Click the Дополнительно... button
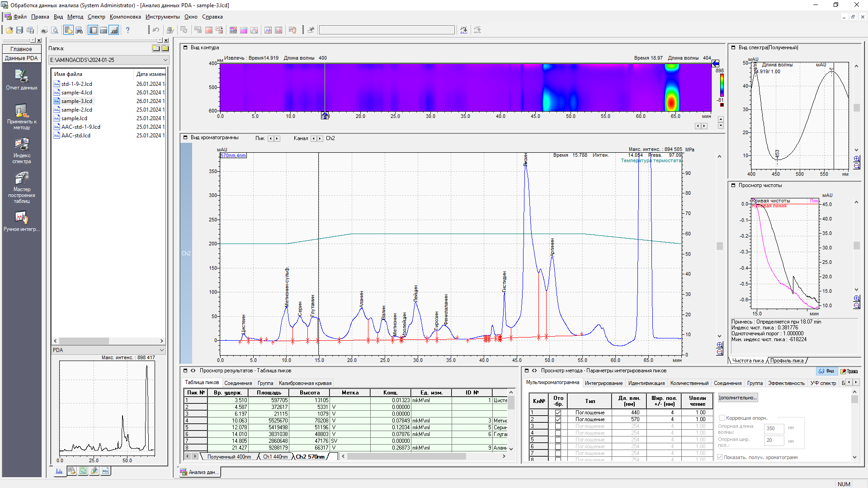The image size is (868, 488). 738,398
